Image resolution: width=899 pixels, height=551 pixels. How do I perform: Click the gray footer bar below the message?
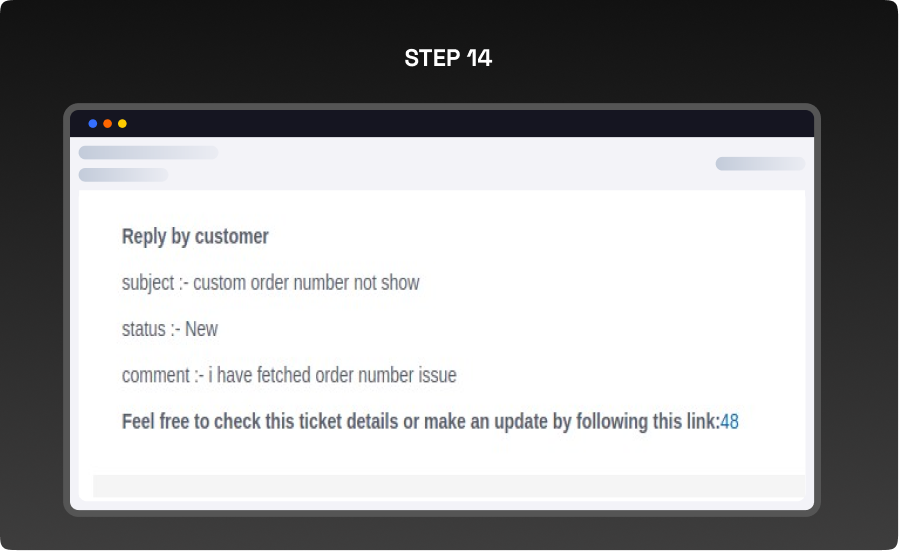coord(448,486)
